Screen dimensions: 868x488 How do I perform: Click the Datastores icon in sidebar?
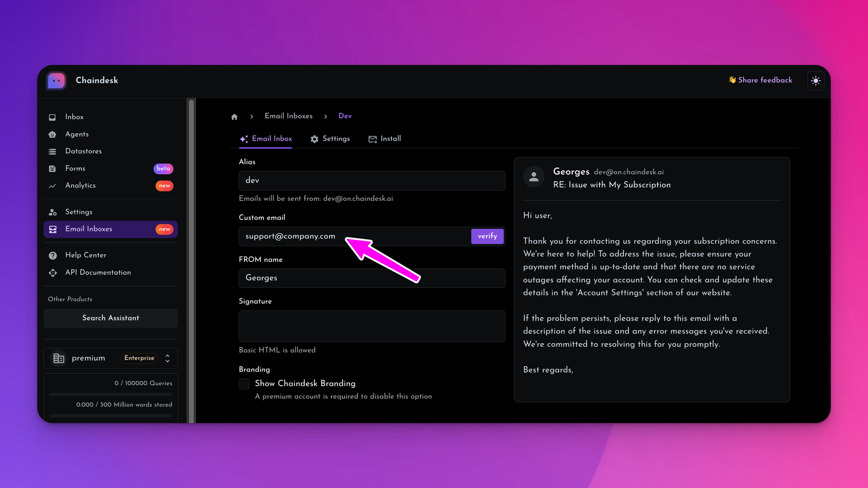53,151
